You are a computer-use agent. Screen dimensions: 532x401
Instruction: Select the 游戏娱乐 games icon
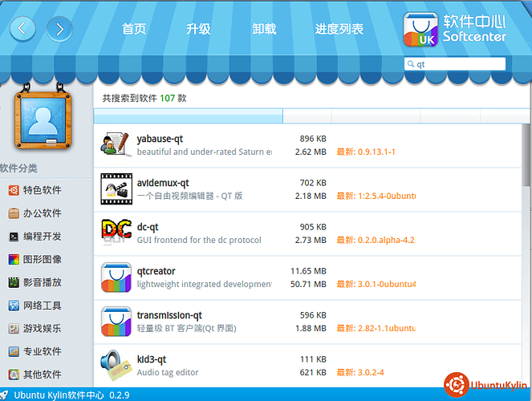click(14, 329)
